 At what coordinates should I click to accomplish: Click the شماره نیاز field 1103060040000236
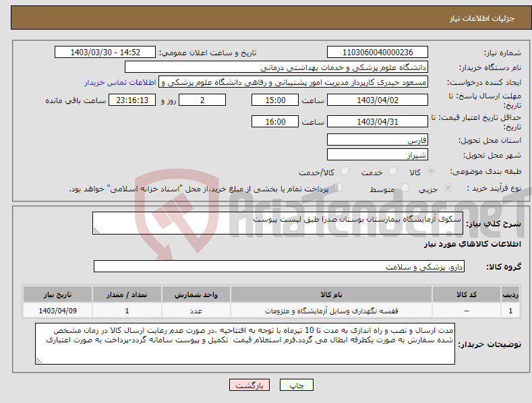(x=378, y=53)
